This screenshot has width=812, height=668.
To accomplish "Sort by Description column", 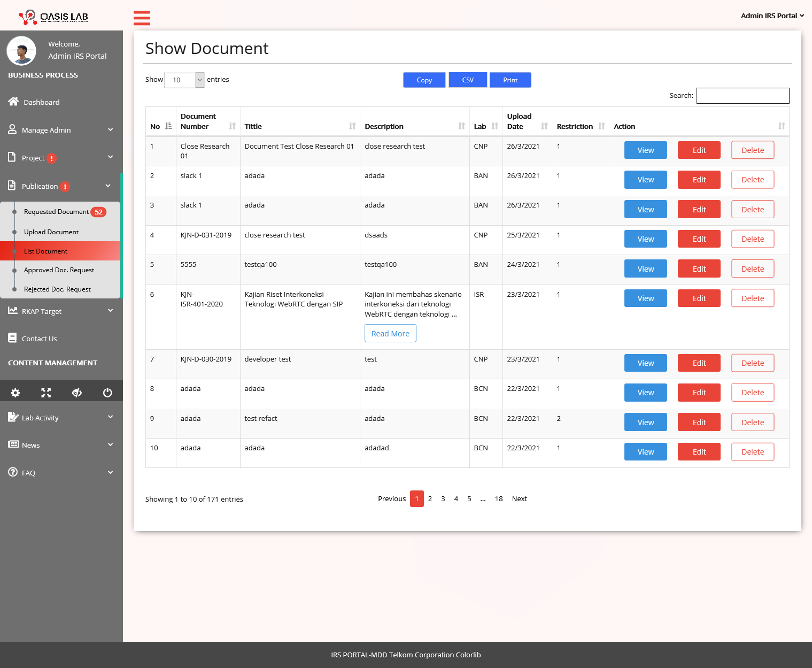I will coord(462,126).
